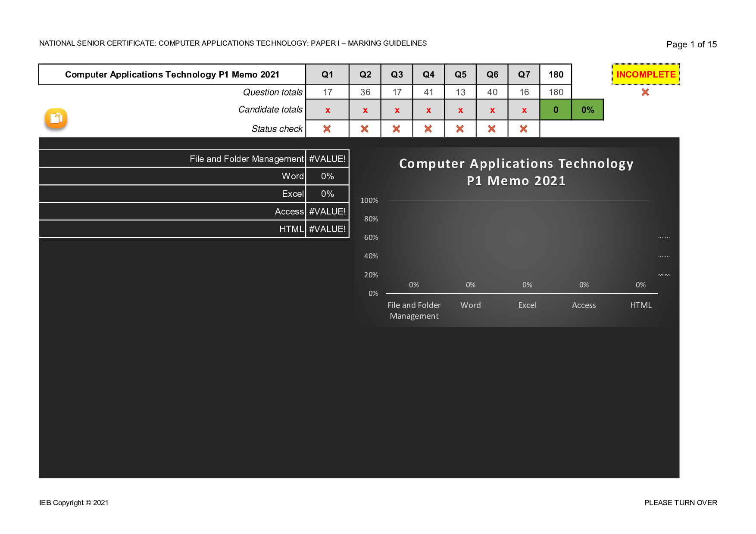Click the green 0% percentage cell
Viewport: 756px width, 534px height.
click(x=587, y=110)
